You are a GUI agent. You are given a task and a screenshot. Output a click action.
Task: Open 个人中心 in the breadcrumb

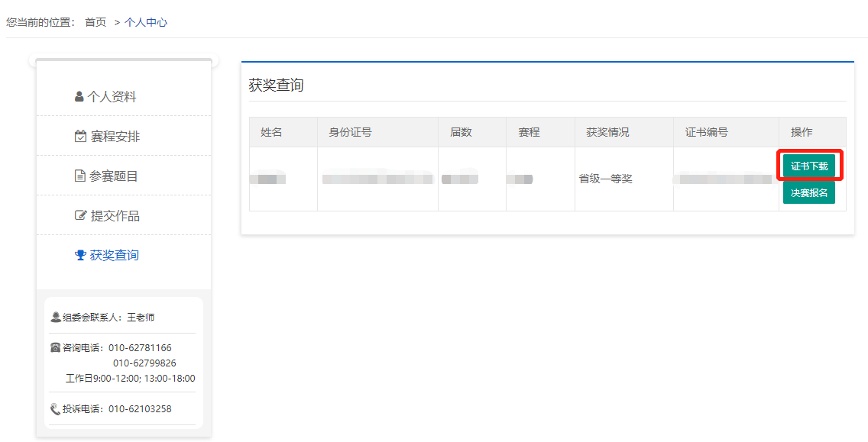tap(146, 22)
